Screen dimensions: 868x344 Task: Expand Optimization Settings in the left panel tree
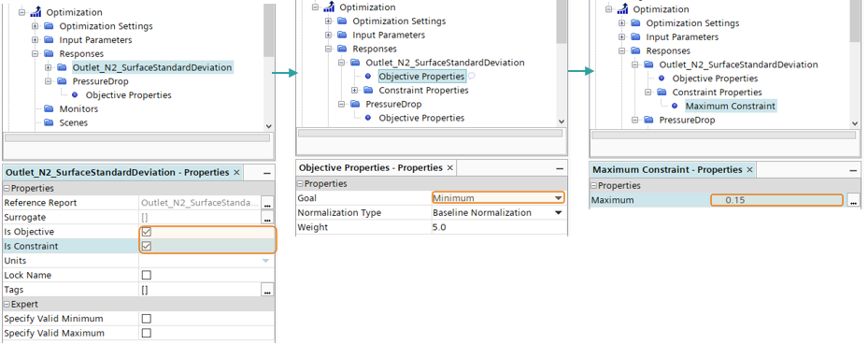coord(35,26)
